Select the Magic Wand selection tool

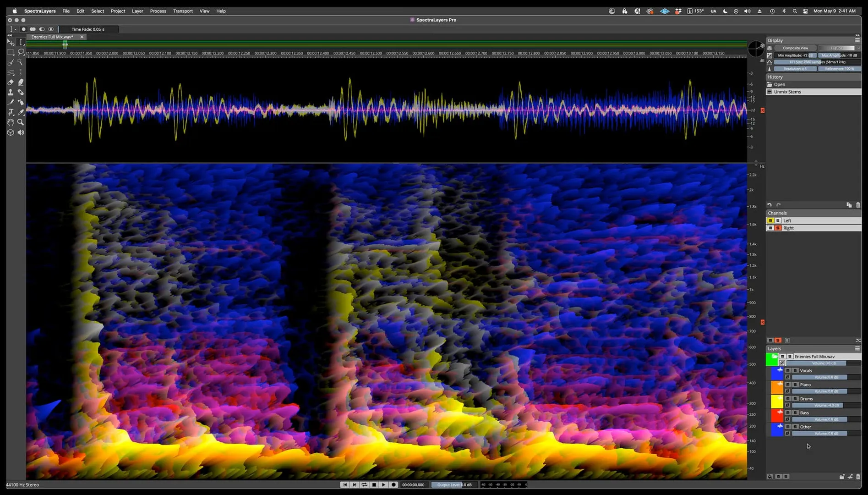[x=21, y=62]
